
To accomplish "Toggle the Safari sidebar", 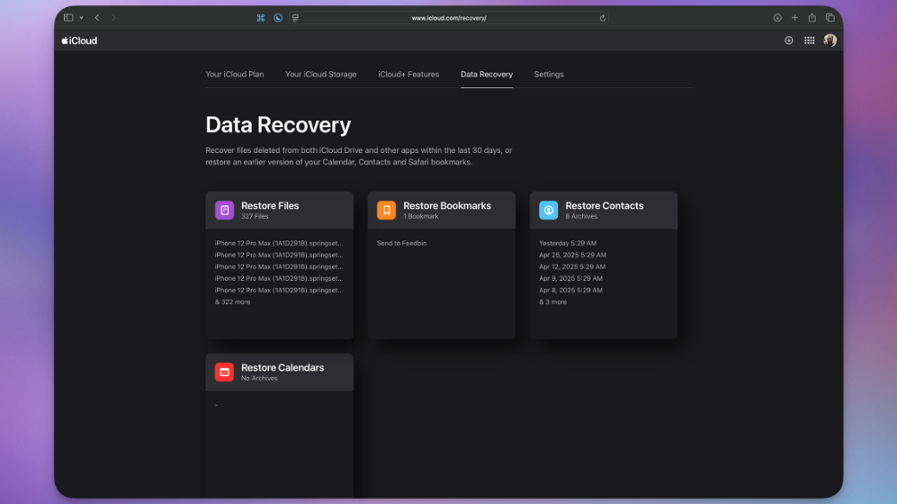I will point(68,18).
